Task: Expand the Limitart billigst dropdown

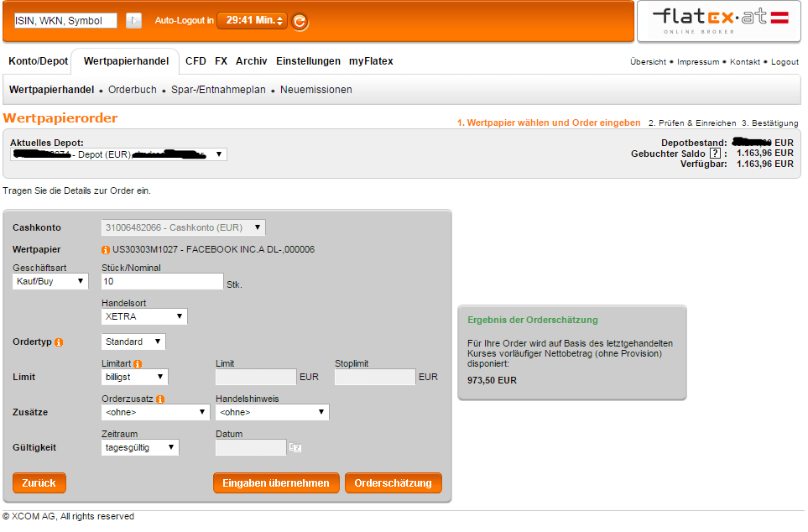Action: pos(134,378)
